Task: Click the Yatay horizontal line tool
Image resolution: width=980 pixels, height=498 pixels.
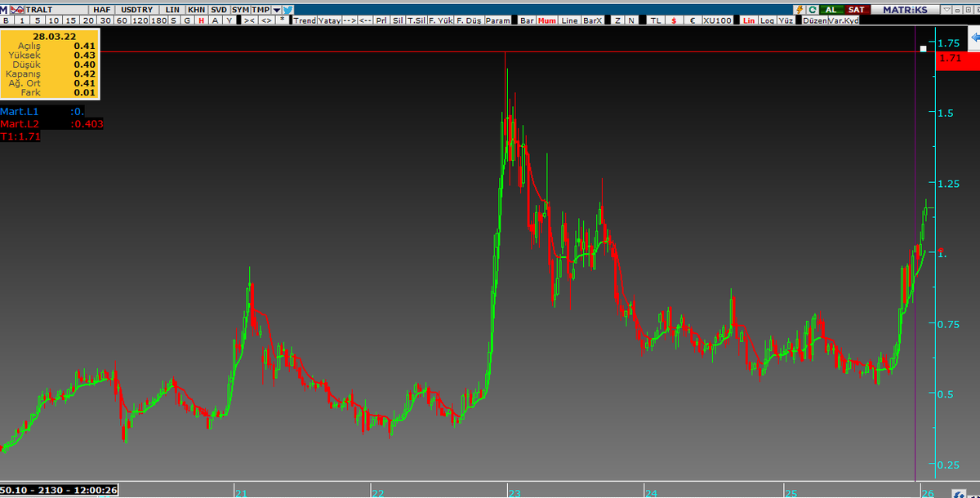Action: (x=329, y=20)
